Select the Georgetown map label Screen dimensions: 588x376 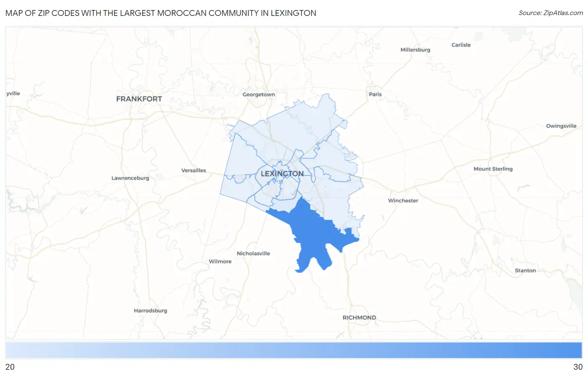click(x=259, y=95)
